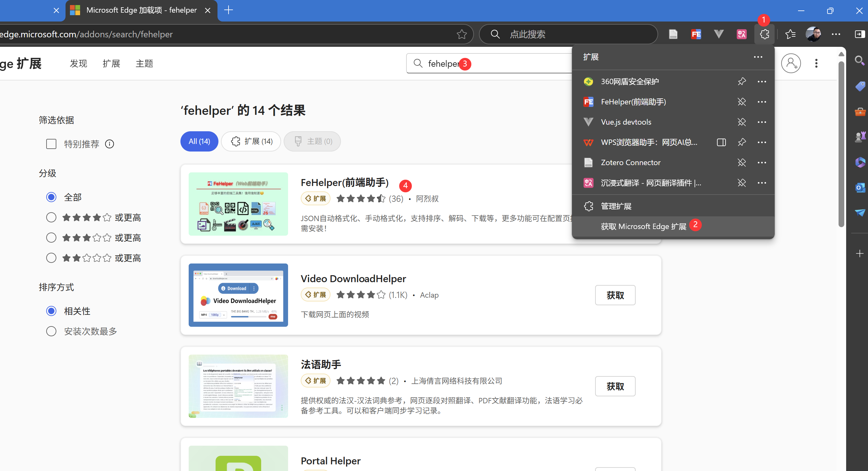The height and width of the screenshot is (471, 868).
Task: Select three stars 或更高 rating filter
Action: coord(51,238)
